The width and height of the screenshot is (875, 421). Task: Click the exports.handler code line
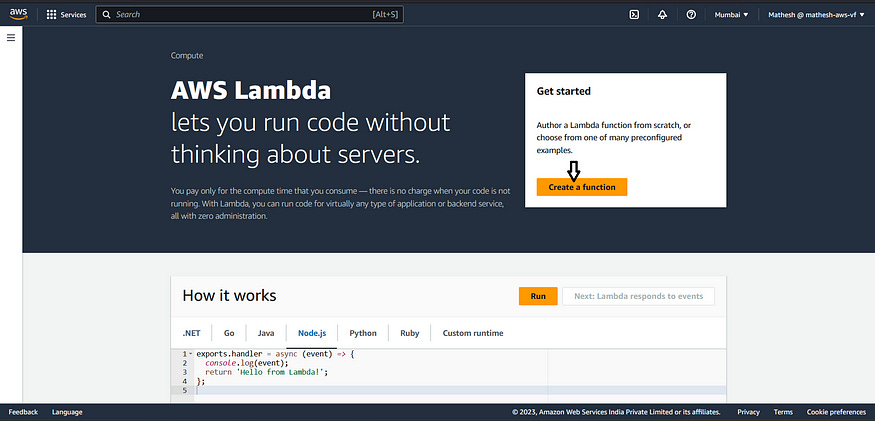click(276, 354)
